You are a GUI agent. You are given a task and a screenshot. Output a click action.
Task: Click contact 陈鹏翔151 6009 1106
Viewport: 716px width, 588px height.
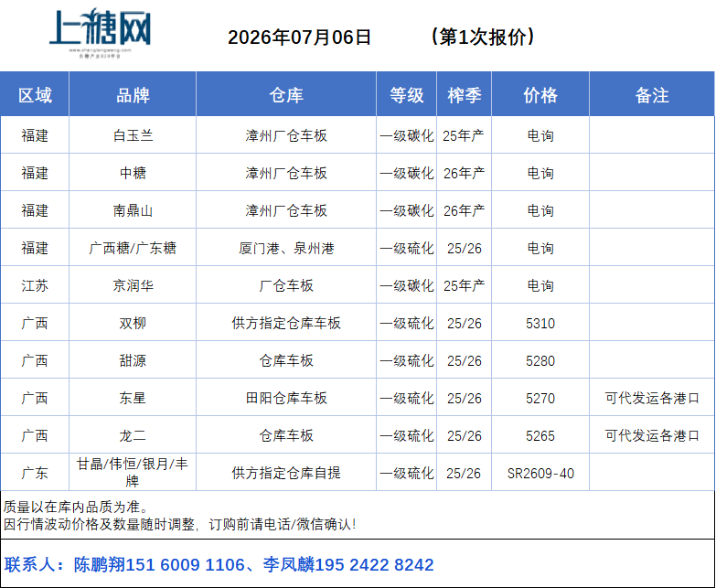(159, 565)
